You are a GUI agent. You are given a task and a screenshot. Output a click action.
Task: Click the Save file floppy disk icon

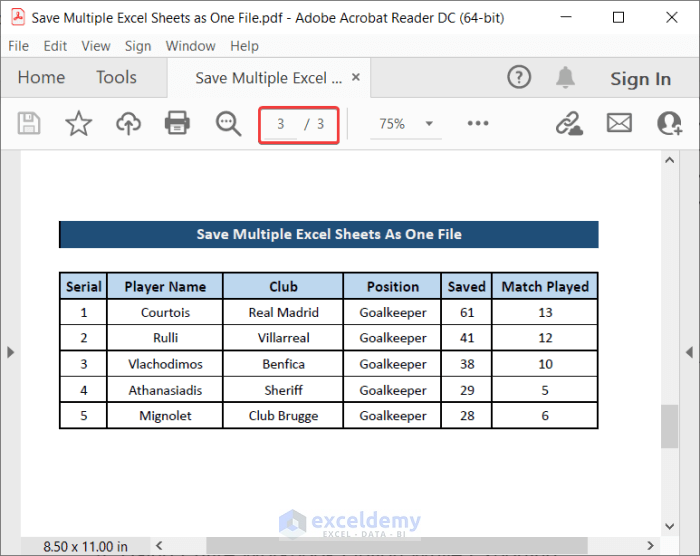click(29, 123)
